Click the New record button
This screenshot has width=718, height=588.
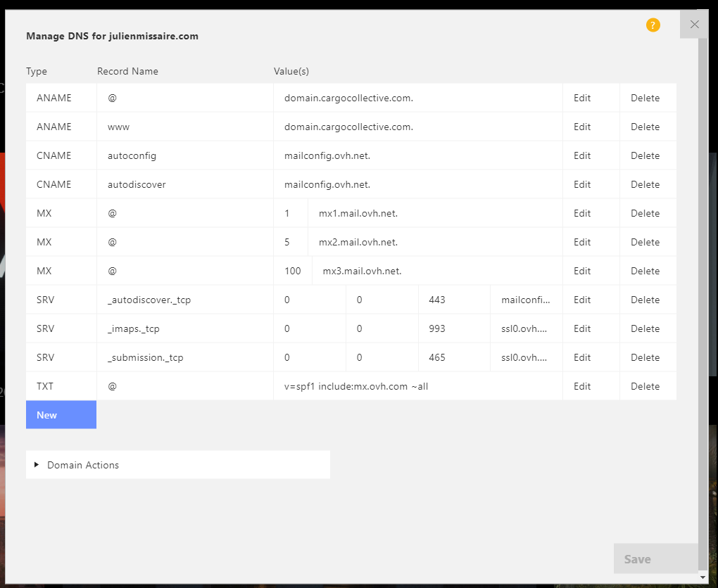point(61,415)
